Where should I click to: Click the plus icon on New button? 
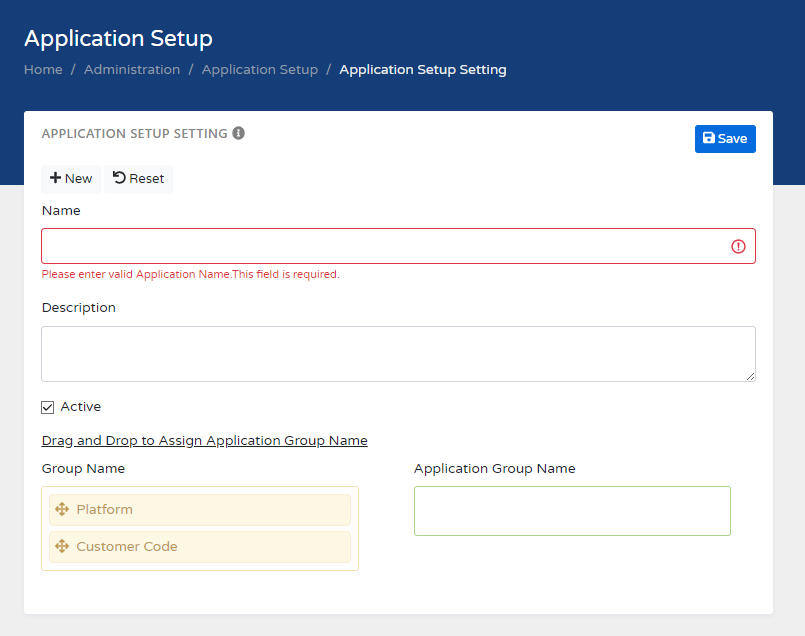tap(56, 178)
